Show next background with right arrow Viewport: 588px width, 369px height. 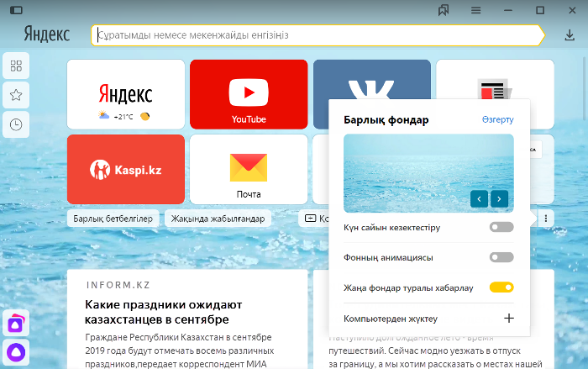499,199
